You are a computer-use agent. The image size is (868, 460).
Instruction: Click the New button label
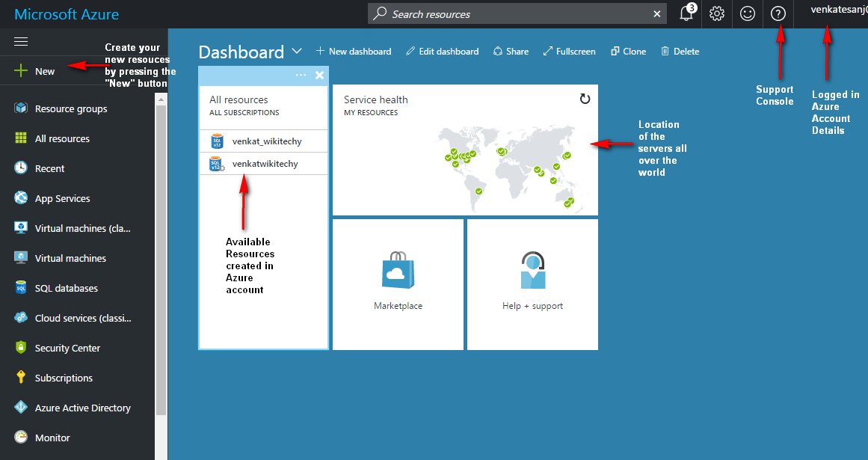pos(45,71)
